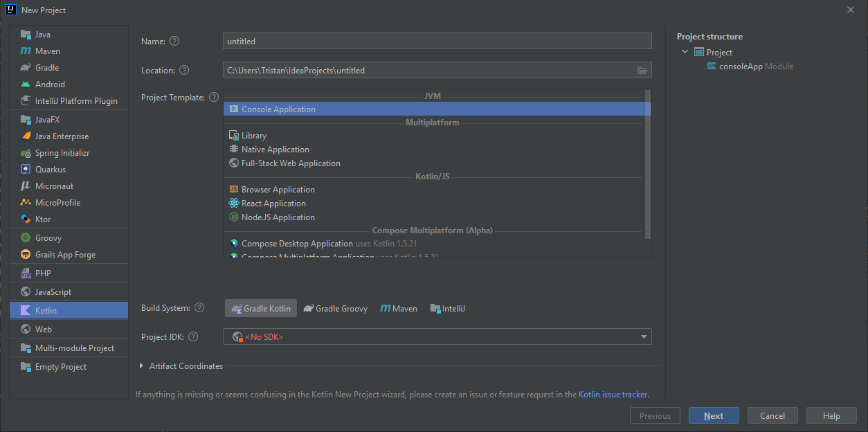Click the help icon next to Build System

pos(199,308)
